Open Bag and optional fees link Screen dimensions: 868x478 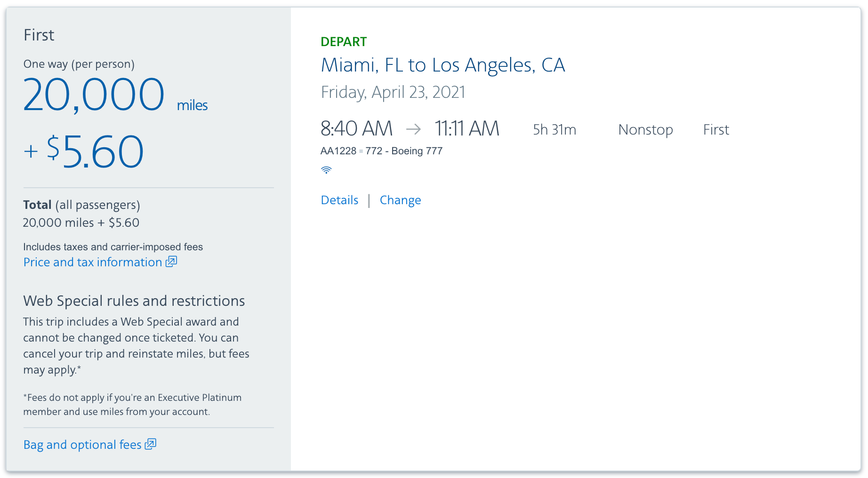82,445
